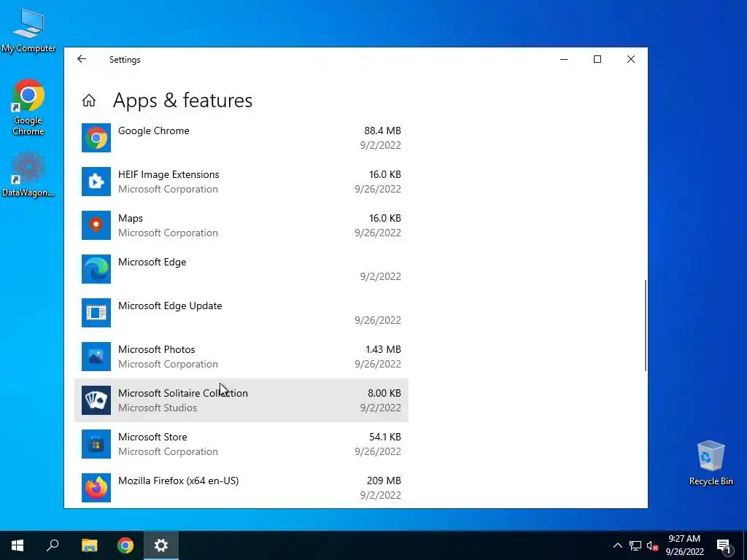
Task: Click the Microsoft Store icon
Action: point(96,444)
